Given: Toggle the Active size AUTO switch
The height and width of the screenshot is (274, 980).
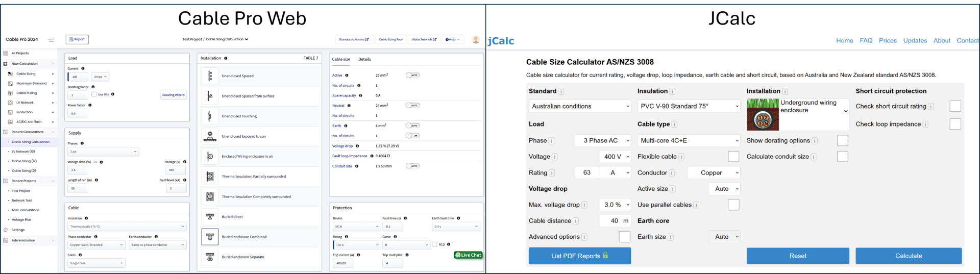Looking at the screenshot, I should (x=412, y=75).
